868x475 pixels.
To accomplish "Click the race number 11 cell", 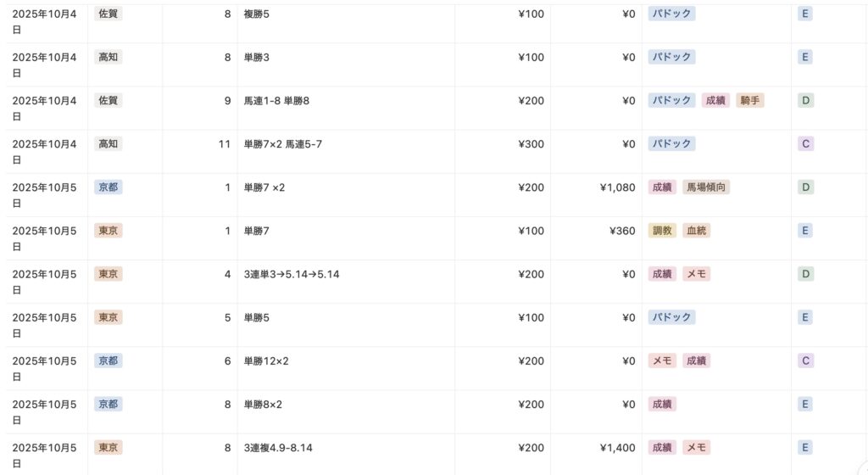I will click(224, 144).
